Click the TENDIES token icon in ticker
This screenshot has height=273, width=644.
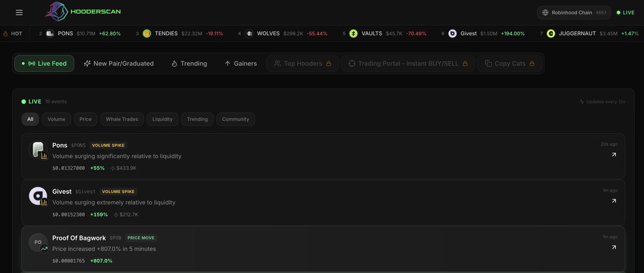point(147,33)
